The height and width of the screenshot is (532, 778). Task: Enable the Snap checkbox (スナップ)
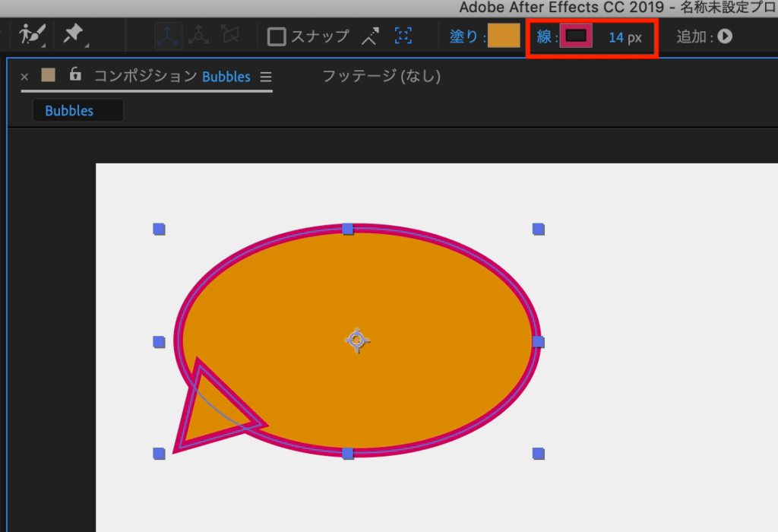[277, 36]
